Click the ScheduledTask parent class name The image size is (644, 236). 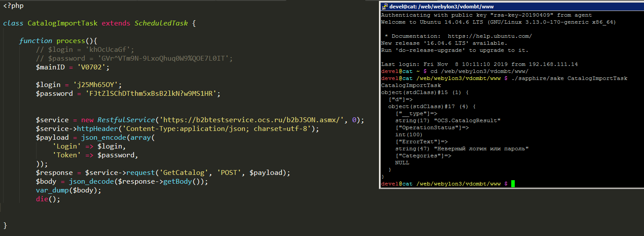point(161,23)
